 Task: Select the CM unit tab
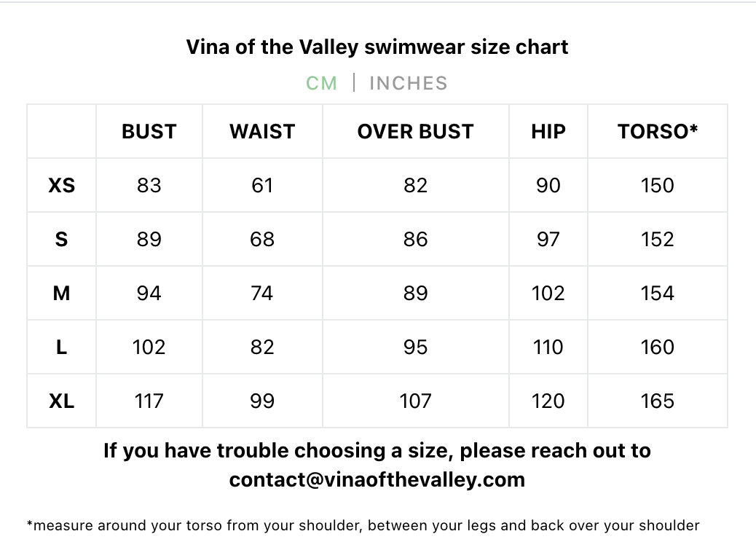(322, 84)
